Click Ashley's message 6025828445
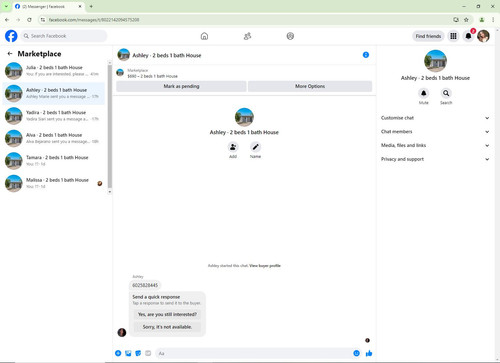Screen dimensions: 500x363 [x=145, y=285]
